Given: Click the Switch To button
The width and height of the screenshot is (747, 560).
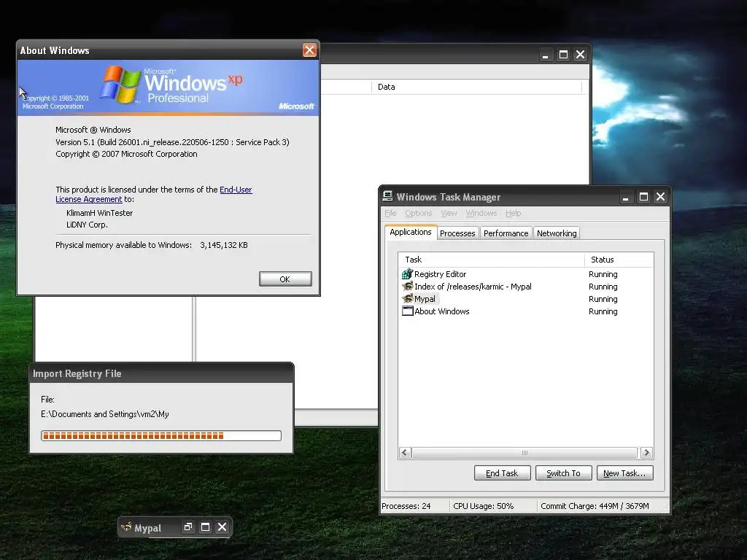Looking at the screenshot, I should coord(564,472).
